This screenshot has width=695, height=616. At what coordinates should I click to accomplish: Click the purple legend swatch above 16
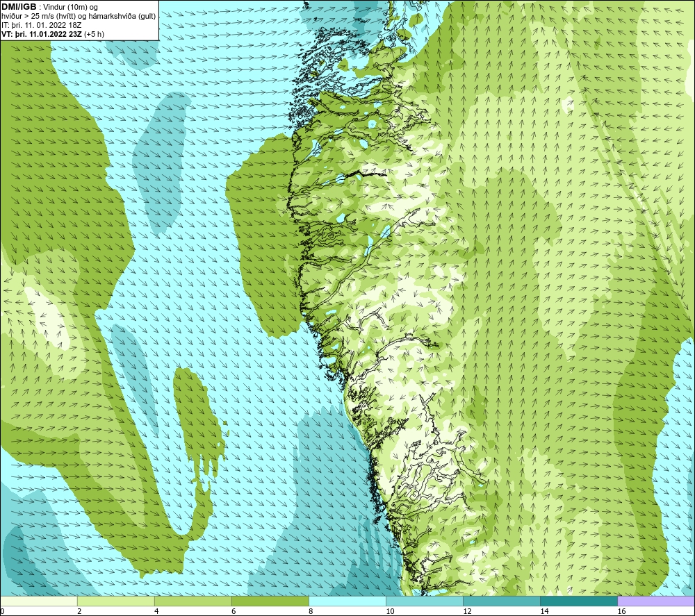coord(655,601)
